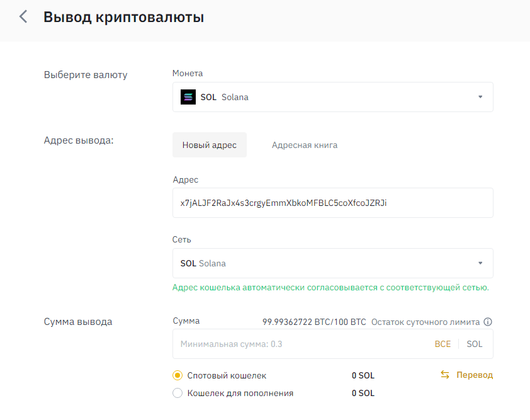Select the Спотовый кошелек radio button
Viewport: 530px width, 420px height.
coord(178,376)
